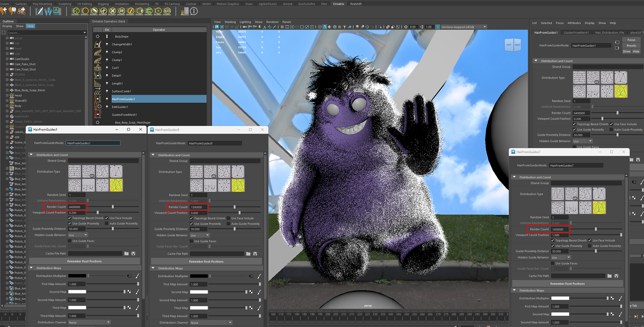
Task: Click Render Count slider handle in HairFromGuides1 window
Action: click(x=113, y=207)
